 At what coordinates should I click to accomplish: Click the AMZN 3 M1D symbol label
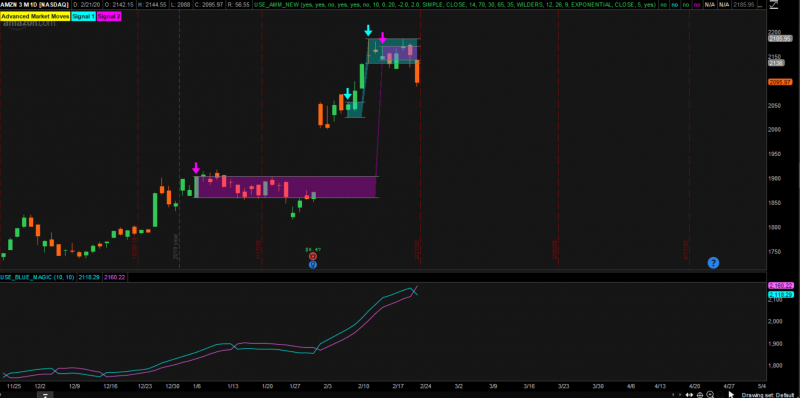(x=35, y=5)
